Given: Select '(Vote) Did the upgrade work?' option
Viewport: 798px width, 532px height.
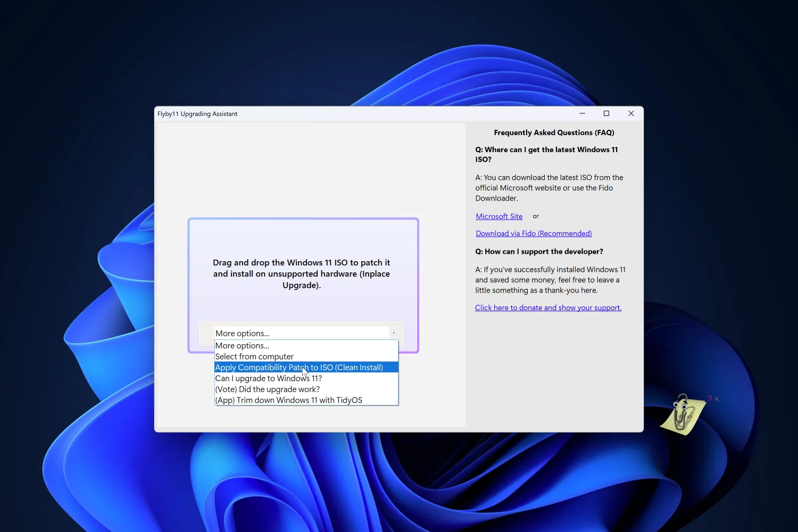Looking at the screenshot, I should [x=306, y=389].
